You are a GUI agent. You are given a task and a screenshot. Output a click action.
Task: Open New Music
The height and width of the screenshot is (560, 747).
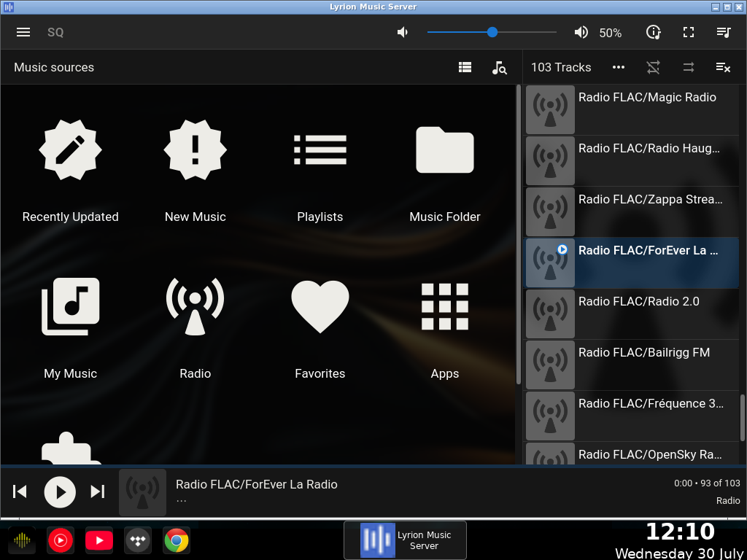point(196,171)
